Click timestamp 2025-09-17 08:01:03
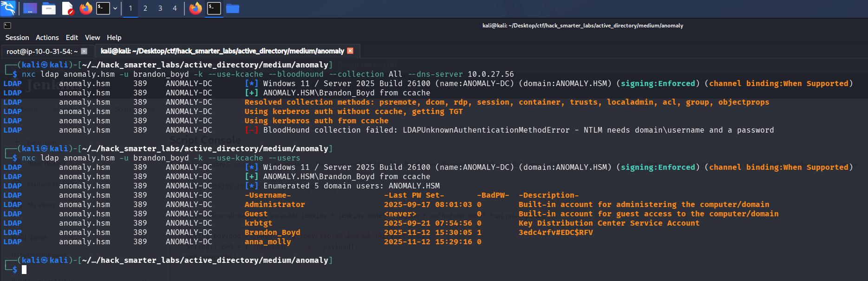 click(428, 204)
